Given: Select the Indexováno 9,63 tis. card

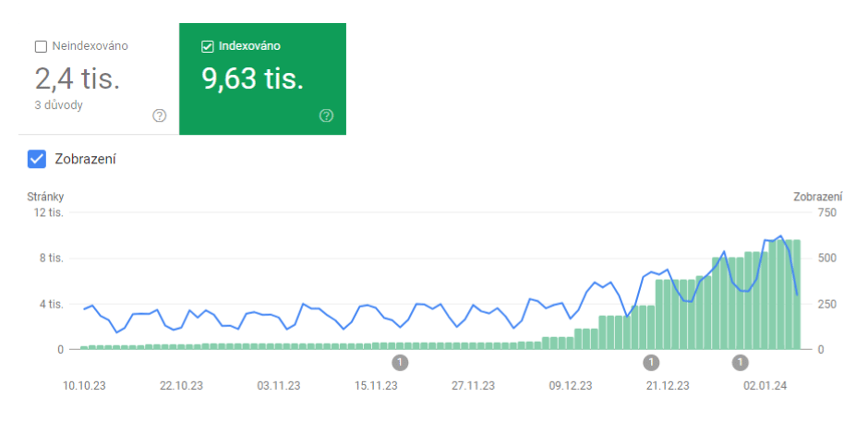Looking at the screenshot, I should click(x=263, y=79).
